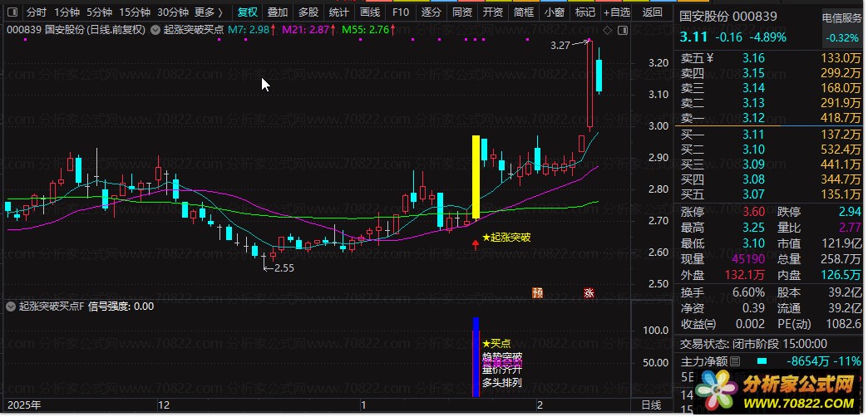
Task: Toggle the chart side-panel icon near diamond
Action: point(623,31)
